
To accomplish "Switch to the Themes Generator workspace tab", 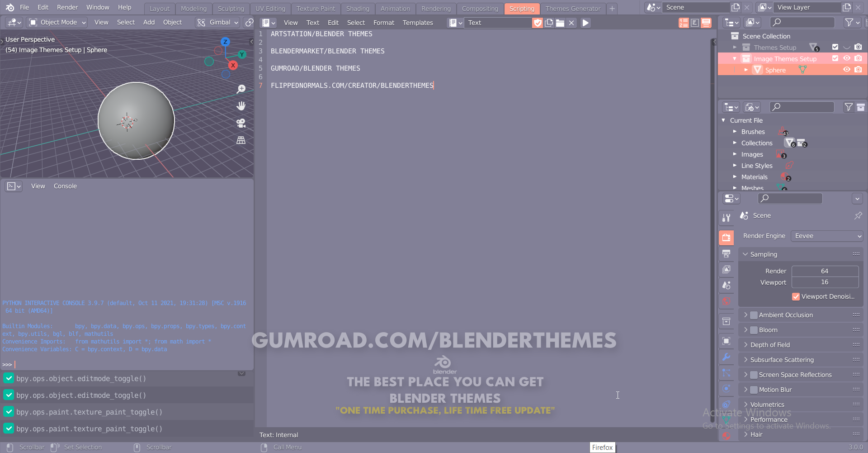I will tap(573, 9).
